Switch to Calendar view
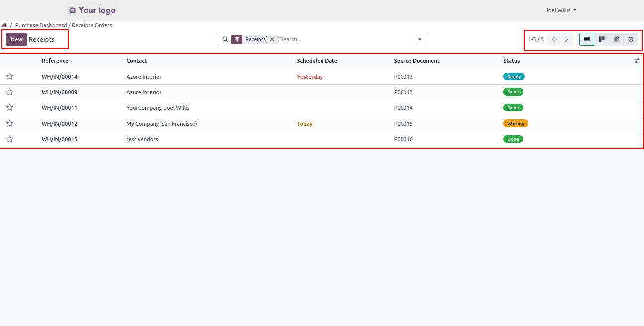Viewport: 644px width, 326px height. pyautogui.click(x=616, y=39)
